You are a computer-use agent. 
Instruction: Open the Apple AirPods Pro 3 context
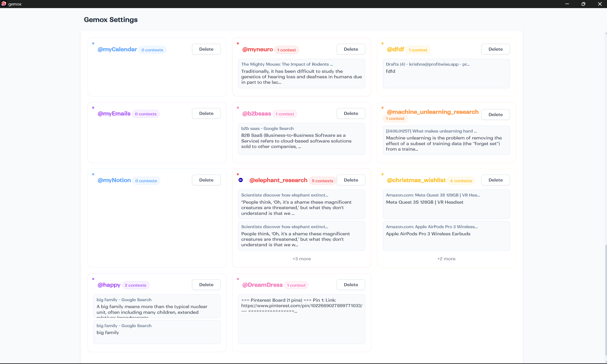coord(446,236)
